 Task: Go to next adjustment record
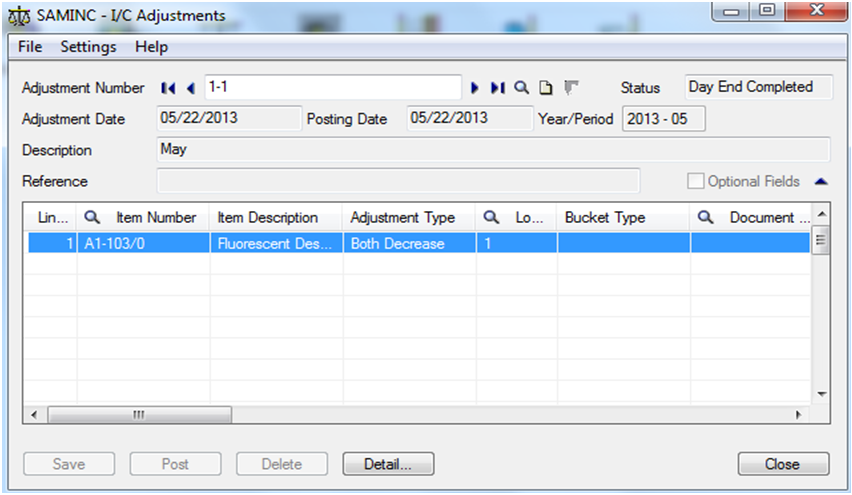(x=474, y=88)
